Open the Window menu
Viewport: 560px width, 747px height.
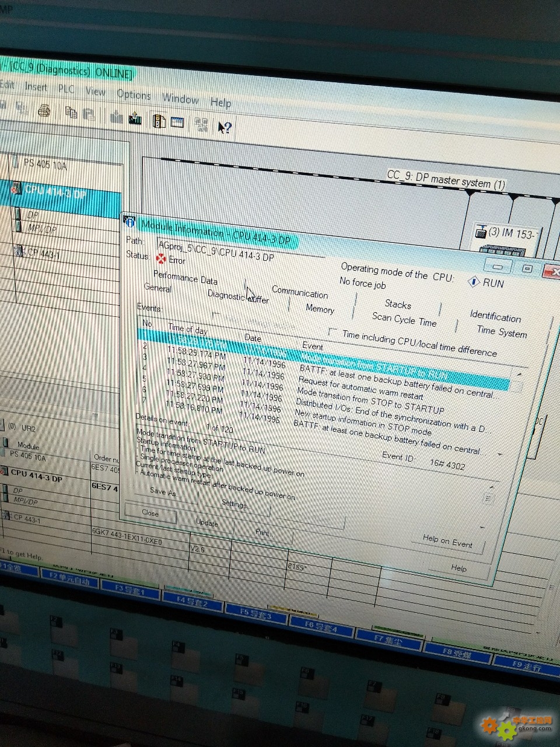[x=180, y=99]
